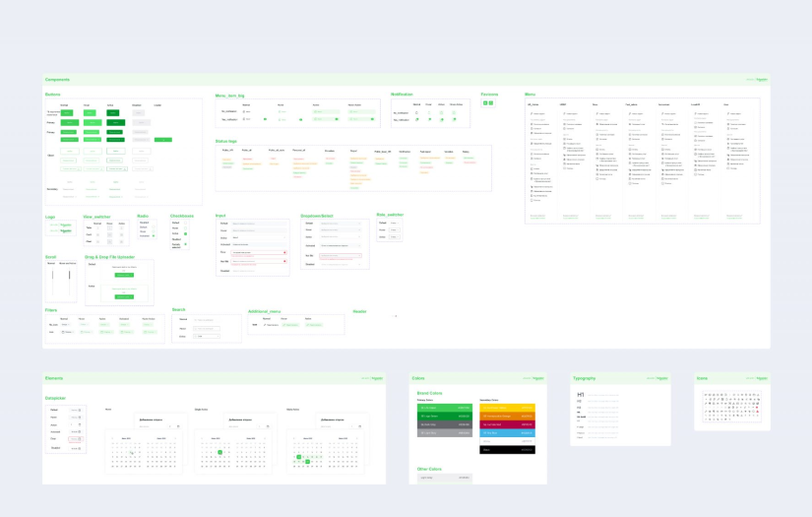Click large Primary button in Normal column

tap(70, 123)
